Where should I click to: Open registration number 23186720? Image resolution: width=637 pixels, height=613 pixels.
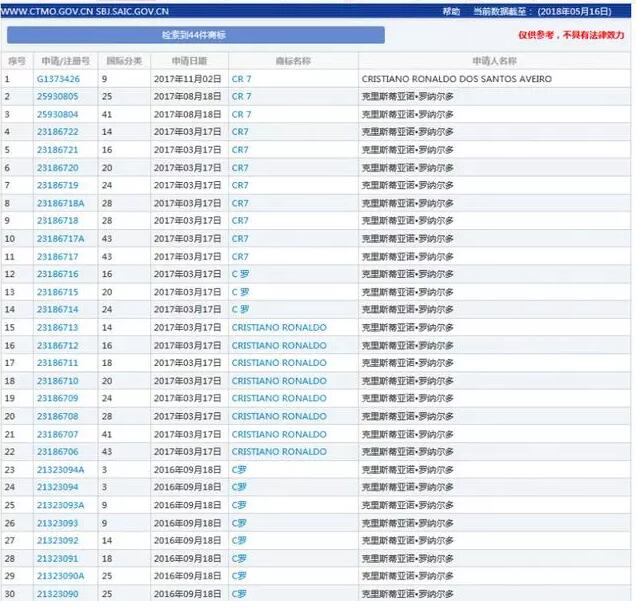point(57,168)
